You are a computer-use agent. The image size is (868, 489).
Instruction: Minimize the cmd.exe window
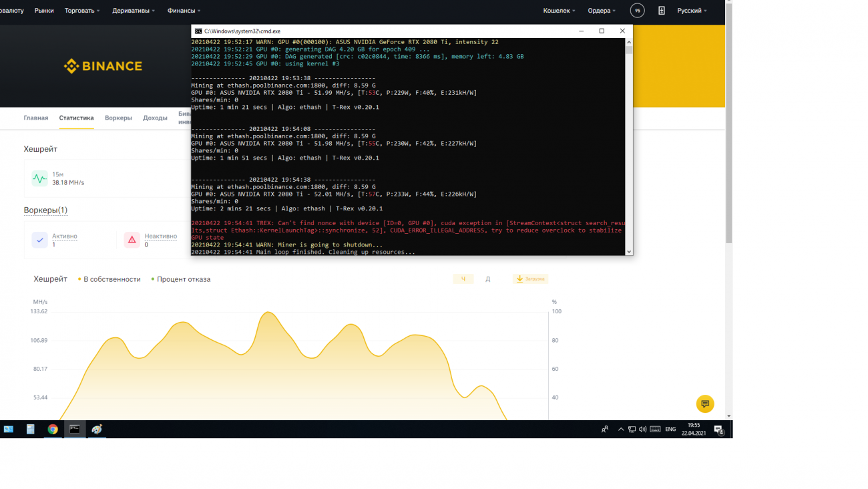pos(582,31)
